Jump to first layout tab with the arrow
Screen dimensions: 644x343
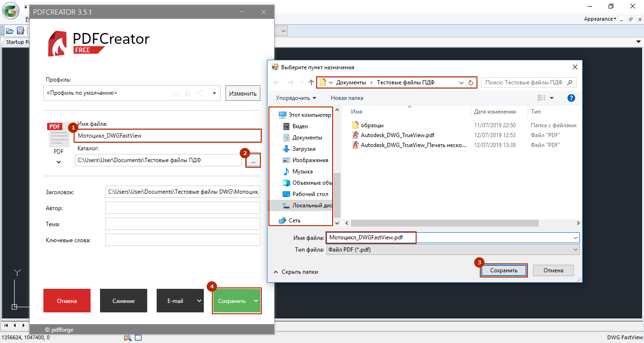click(6, 325)
